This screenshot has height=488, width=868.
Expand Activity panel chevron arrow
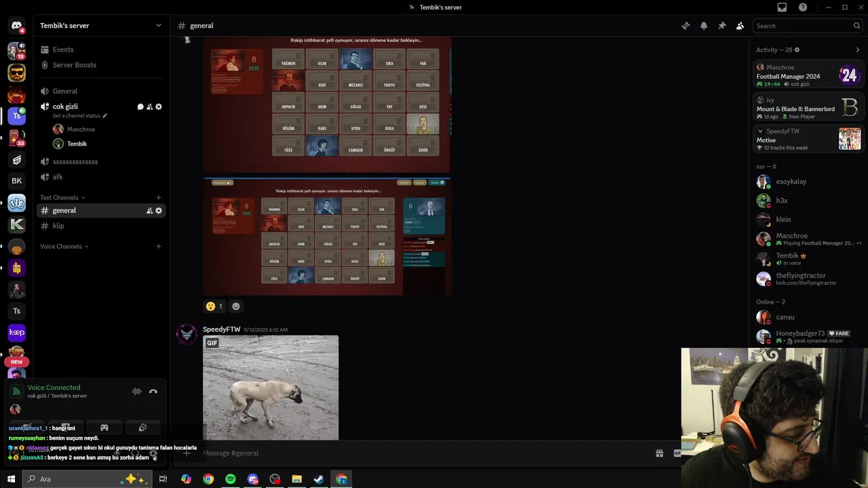point(857,49)
